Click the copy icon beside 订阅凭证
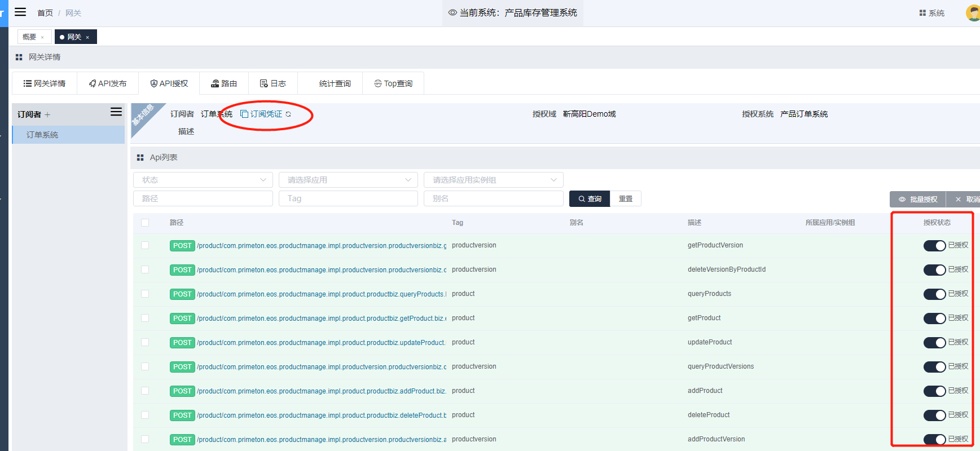Screen dimensions: 980x451 (244, 114)
